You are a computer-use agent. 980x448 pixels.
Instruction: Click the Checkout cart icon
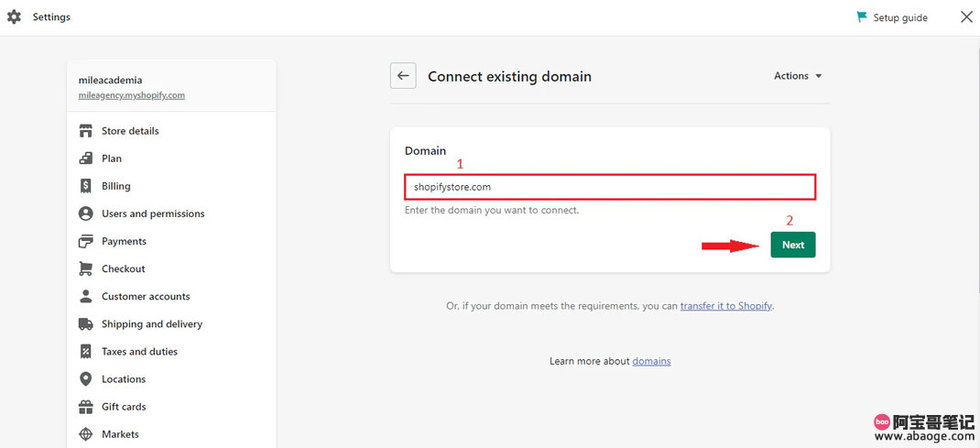[x=85, y=268]
